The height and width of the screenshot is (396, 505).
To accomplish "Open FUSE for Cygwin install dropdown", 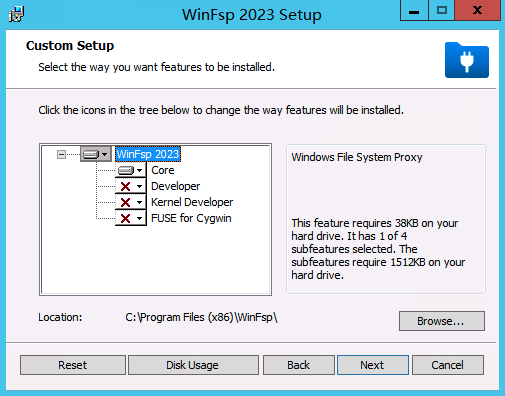I will (x=131, y=218).
